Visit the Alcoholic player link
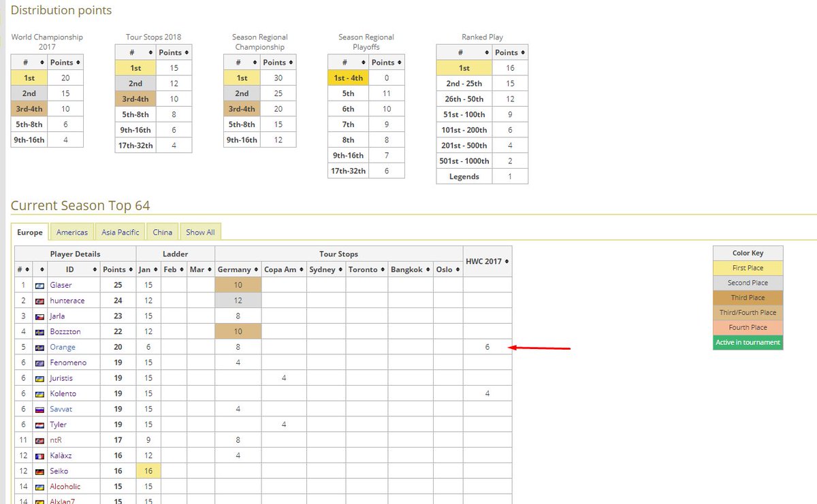This screenshot has height=504, width=817. click(65, 487)
